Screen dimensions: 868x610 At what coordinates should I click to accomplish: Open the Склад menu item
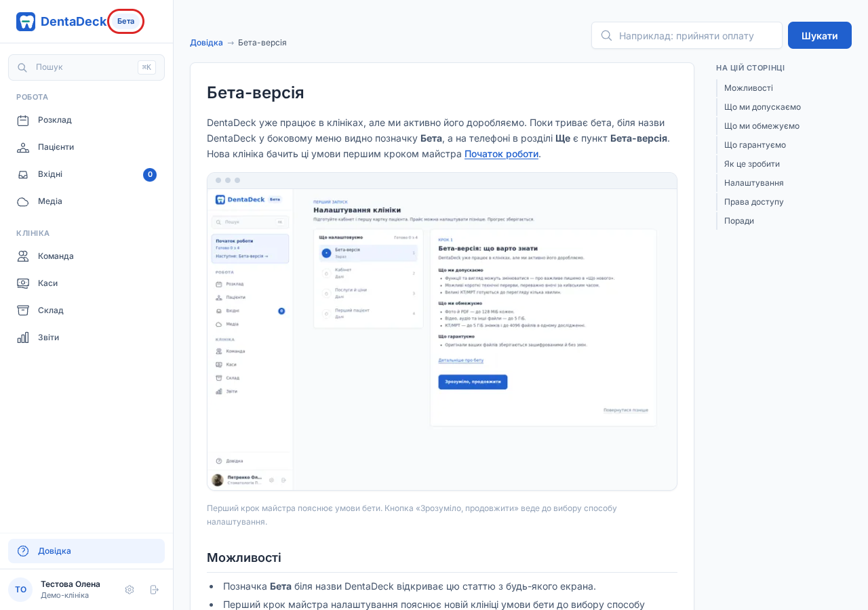pos(86,310)
